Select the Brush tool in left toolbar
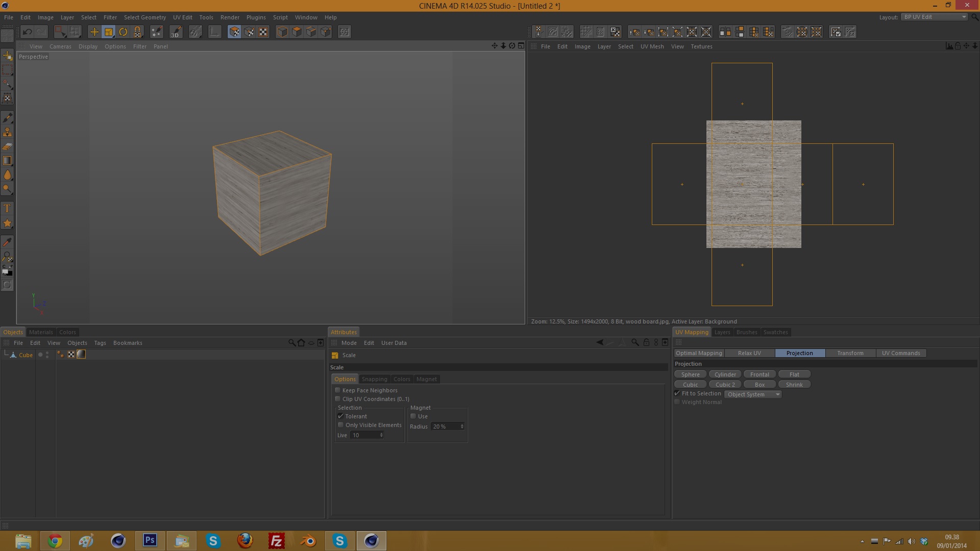Image resolution: width=980 pixels, height=551 pixels. point(7,118)
